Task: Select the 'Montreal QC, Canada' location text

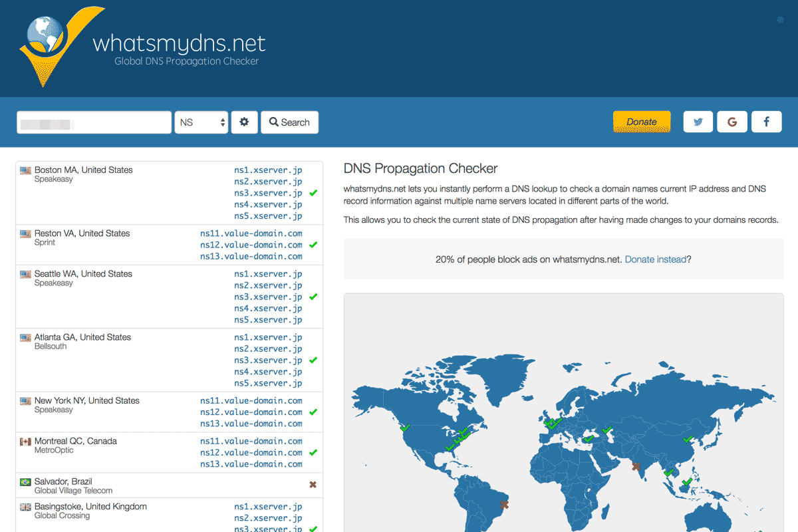Action: click(x=76, y=441)
